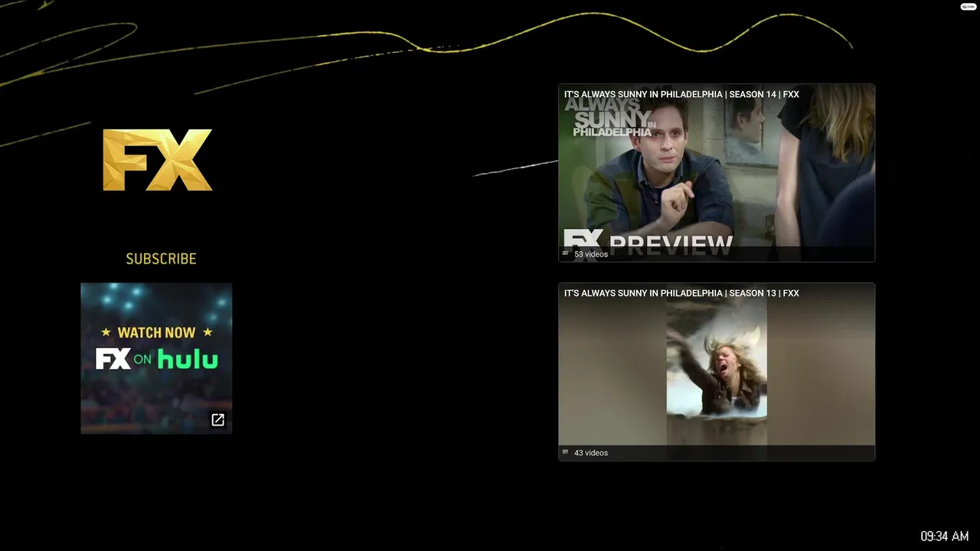Click title 'It's Always Sunny in Philadelphia | Season 14 | FXX'
The height and width of the screenshot is (551, 980).
pyautogui.click(x=681, y=94)
